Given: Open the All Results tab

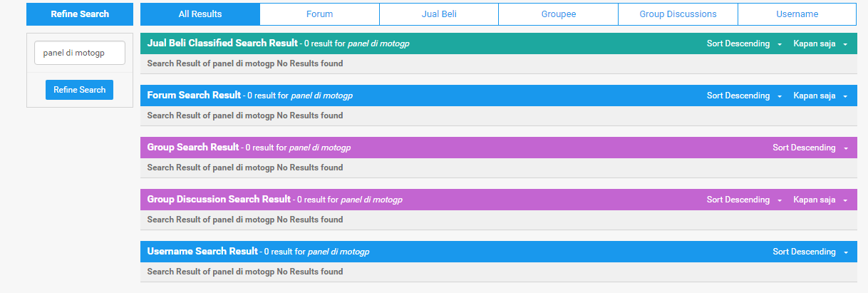Looking at the screenshot, I should click(200, 14).
